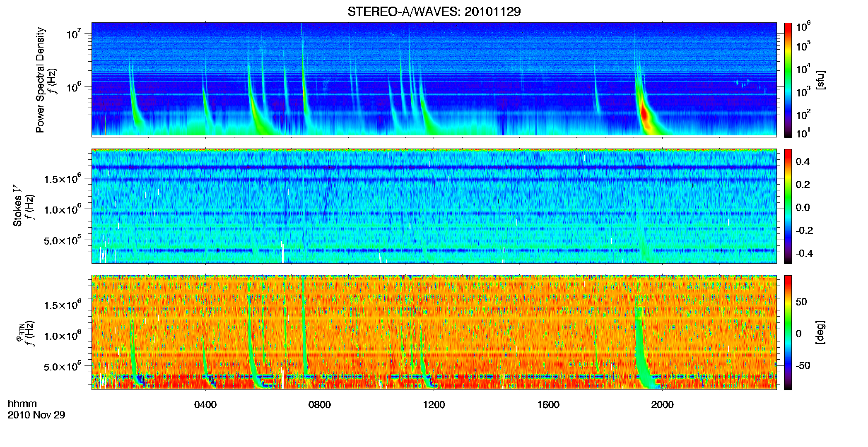The height and width of the screenshot is (447, 868).
Task: Select the 1200 time tick label
Action: pyautogui.click(x=434, y=405)
